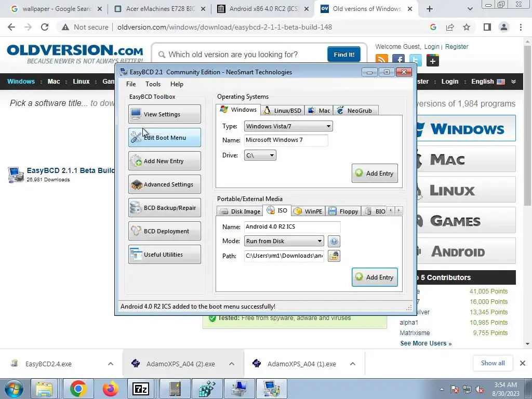Click the plus share icon on OldVersion
This screenshot has width=532, height=399.
click(433, 61)
